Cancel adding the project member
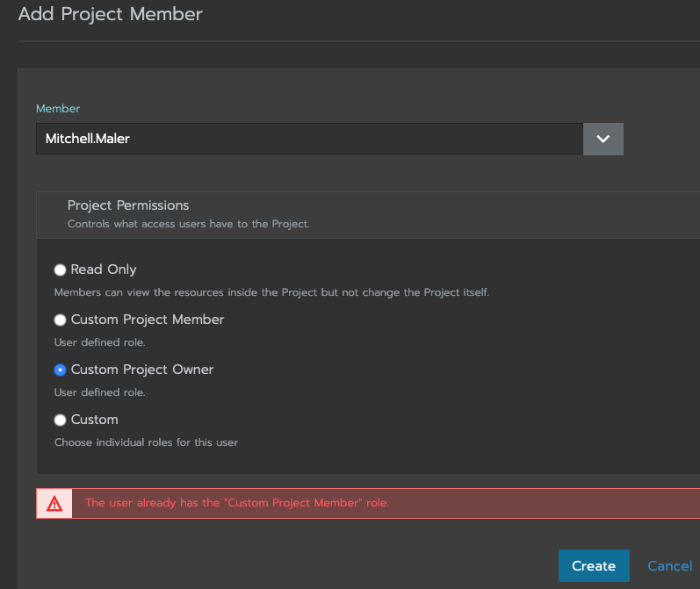 coord(669,566)
